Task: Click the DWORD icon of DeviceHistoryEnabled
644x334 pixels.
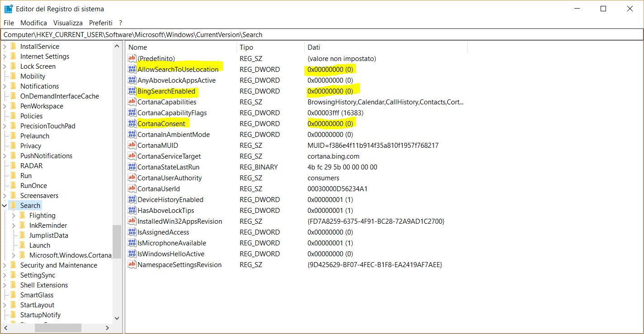Action: tap(132, 199)
